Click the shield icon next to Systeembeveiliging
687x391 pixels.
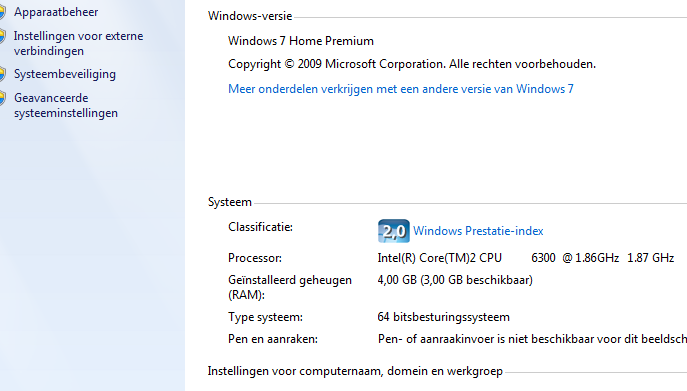(2, 74)
